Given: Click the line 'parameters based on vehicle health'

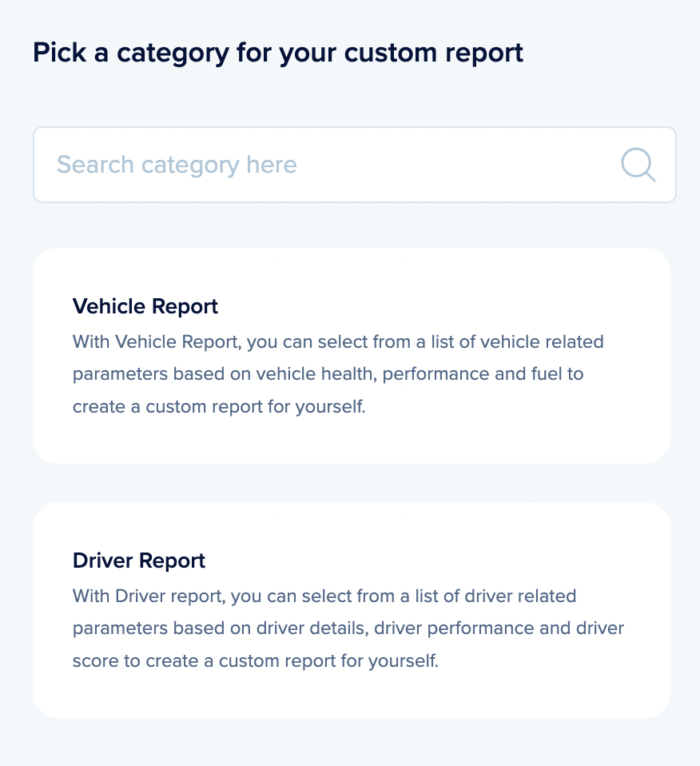Looking at the screenshot, I should point(328,374).
